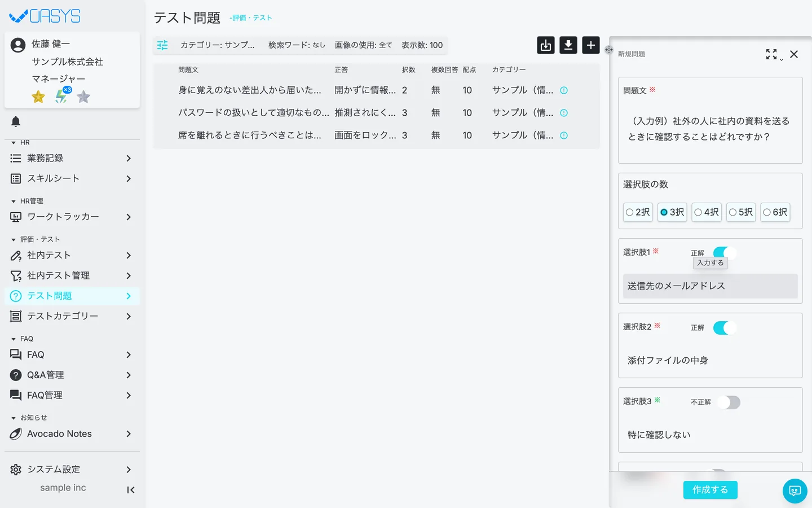Toggle 選択肢2 correct answer switch
Viewport: 812px width, 508px height.
(725, 328)
